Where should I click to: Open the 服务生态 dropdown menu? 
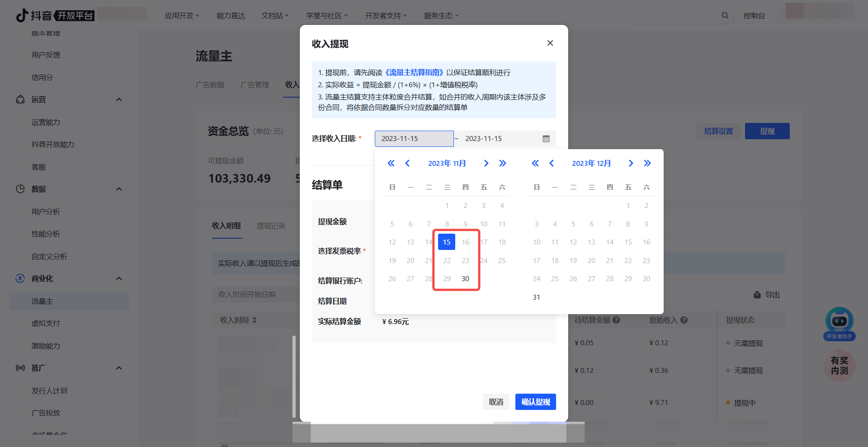[x=441, y=15]
